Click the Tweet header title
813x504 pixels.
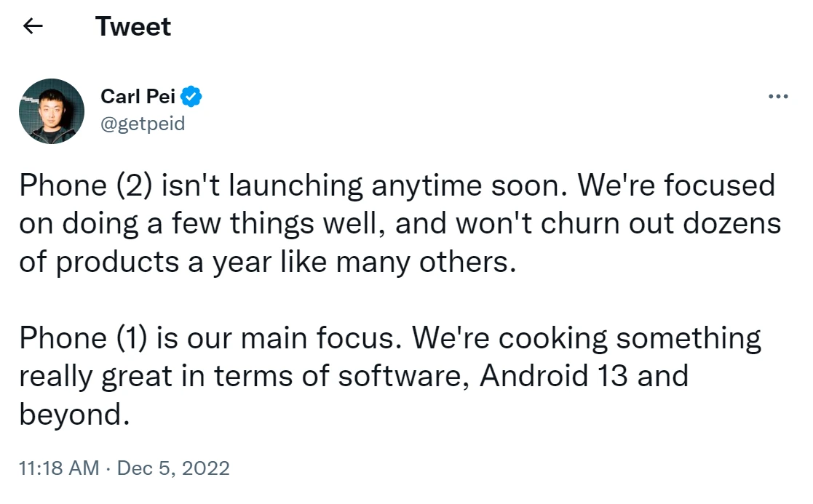[133, 26]
